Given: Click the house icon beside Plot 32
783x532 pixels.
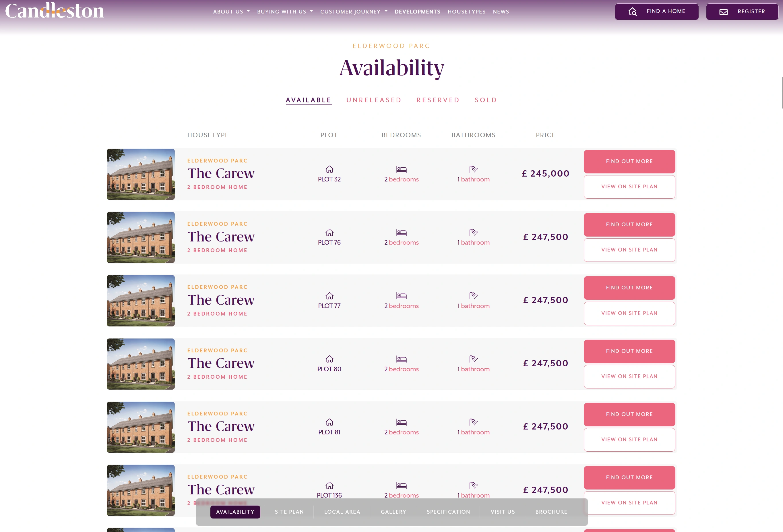Looking at the screenshot, I should point(329,169).
